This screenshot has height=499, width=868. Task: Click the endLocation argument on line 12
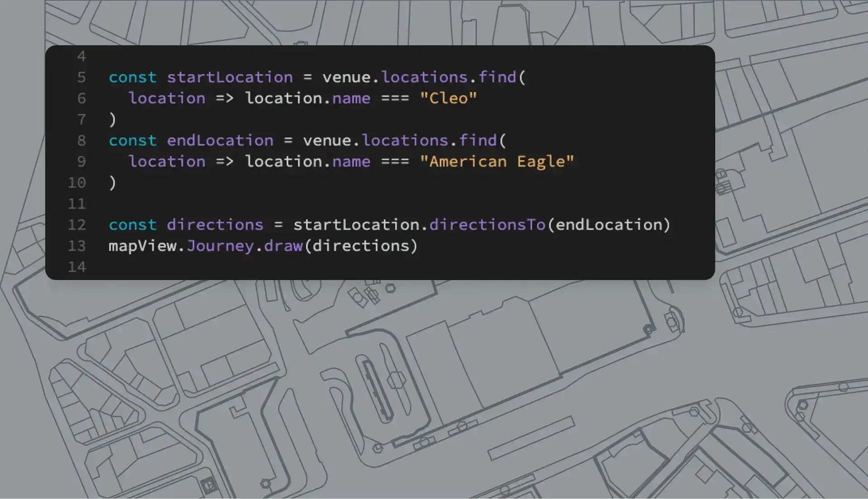609,225
